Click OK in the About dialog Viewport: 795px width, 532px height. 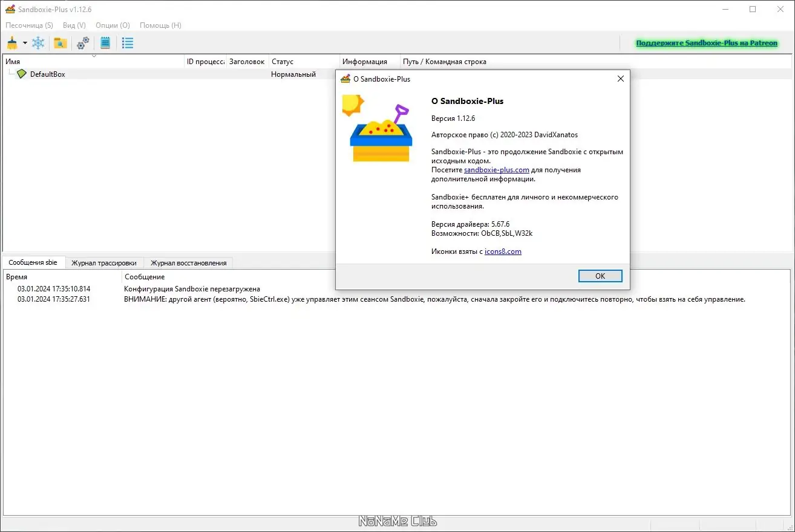(x=600, y=276)
